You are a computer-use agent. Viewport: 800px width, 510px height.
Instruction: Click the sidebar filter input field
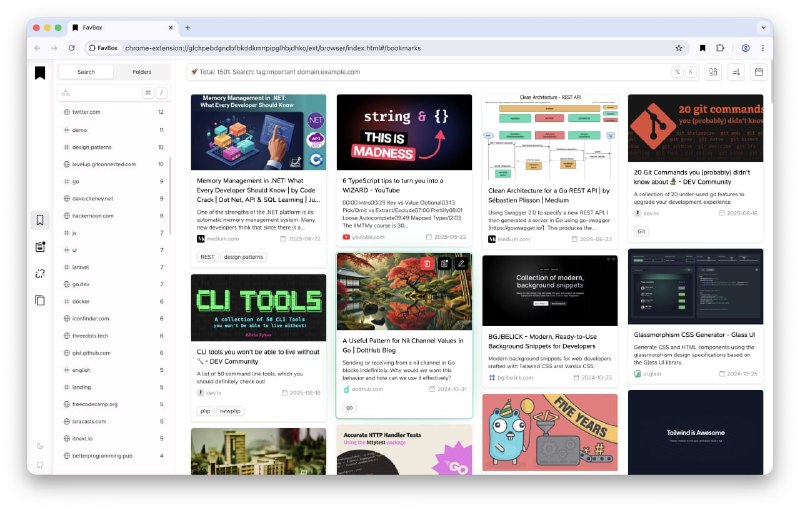(x=113, y=93)
